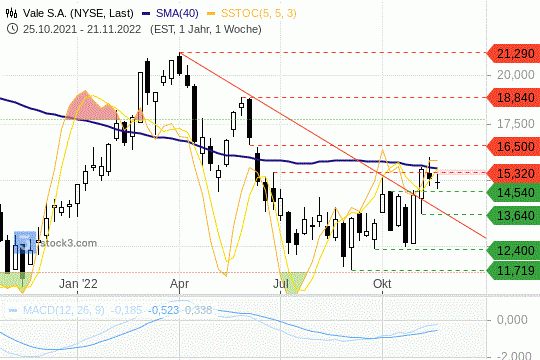Select the red 16,500 price level tag
540x360 pixels.
pyautogui.click(x=513, y=146)
